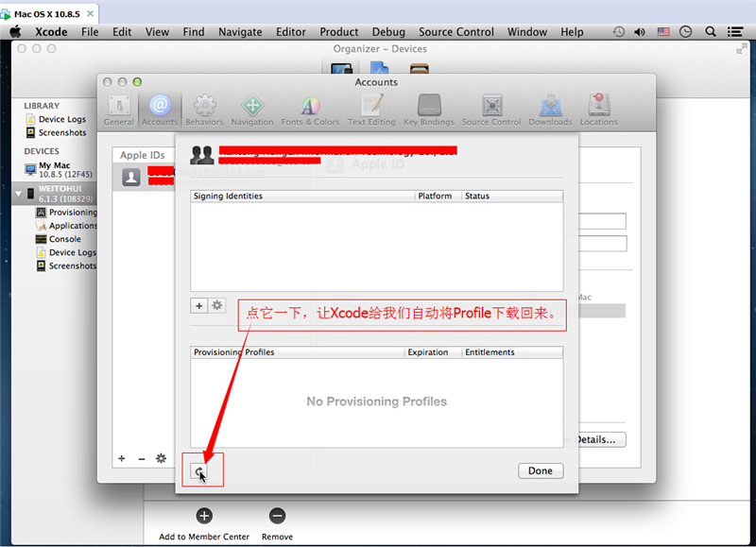
Task: Open signing identities gear menu
Action: 217,305
